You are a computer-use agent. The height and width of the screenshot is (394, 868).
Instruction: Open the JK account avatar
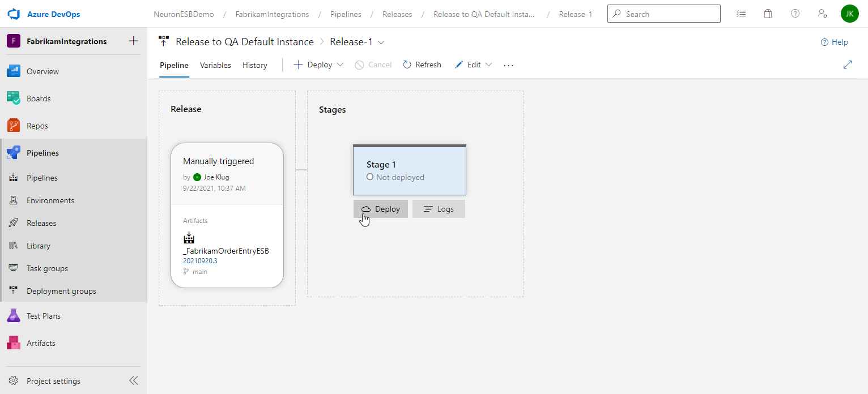pyautogui.click(x=850, y=14)
